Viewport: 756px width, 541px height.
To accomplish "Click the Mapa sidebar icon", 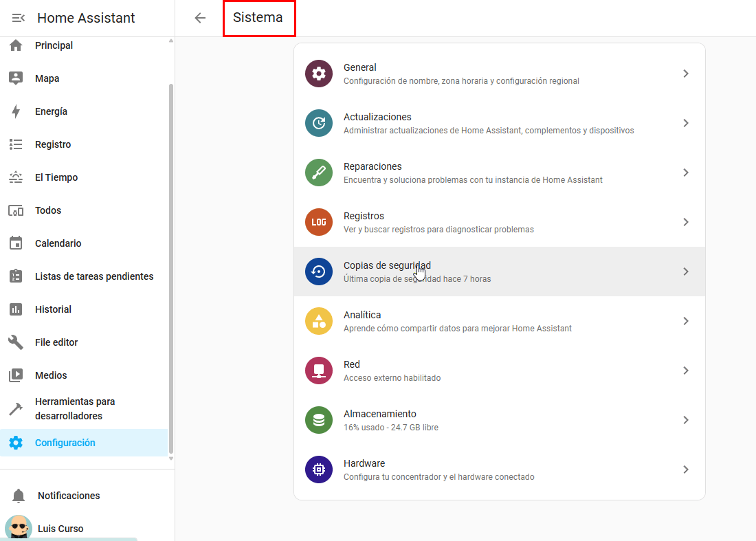I will pyautogui.click(x=16, y=78).
